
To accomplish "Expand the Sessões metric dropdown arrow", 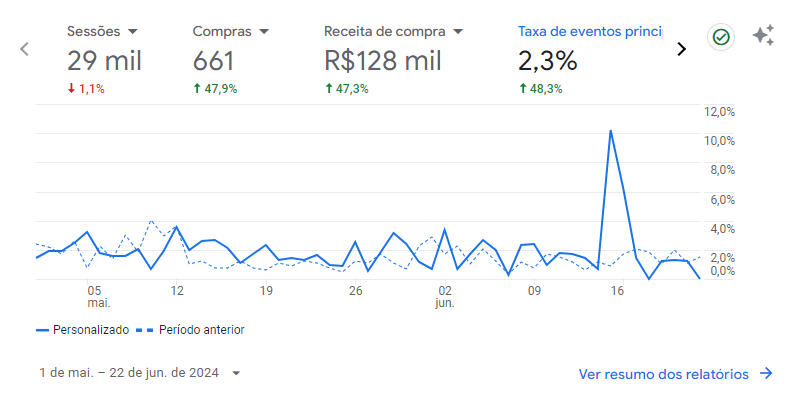I will coord(133,31).
